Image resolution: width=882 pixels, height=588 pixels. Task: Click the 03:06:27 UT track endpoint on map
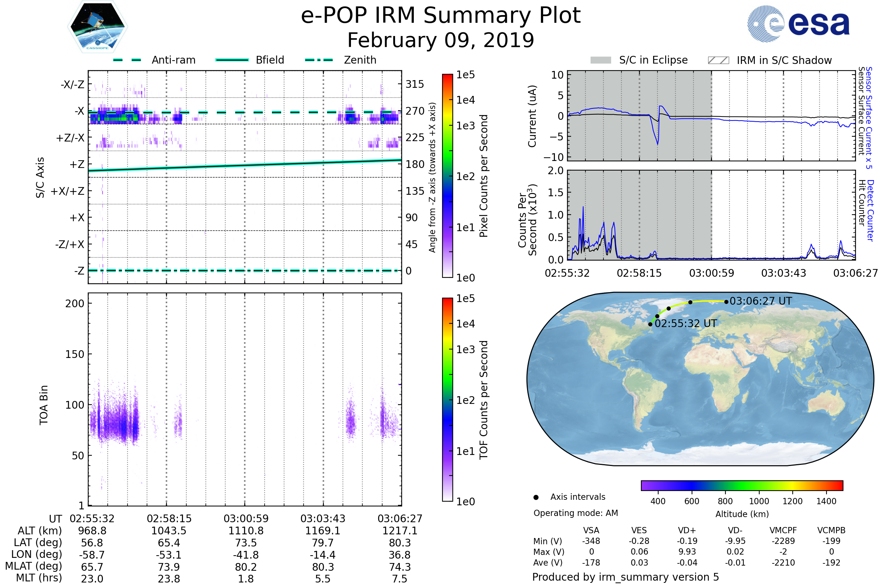point(727,301)
